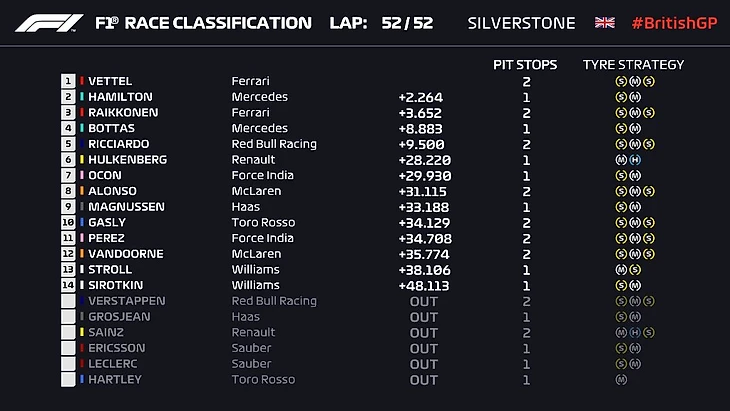Image resolution: width=730 pixels, height=411 pixels.
Task: Click the British flag icon
Action: point(605,23)
